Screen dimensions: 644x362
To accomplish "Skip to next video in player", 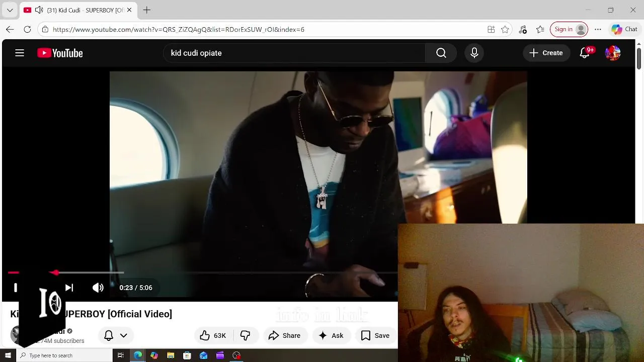I will pos(69,288).
